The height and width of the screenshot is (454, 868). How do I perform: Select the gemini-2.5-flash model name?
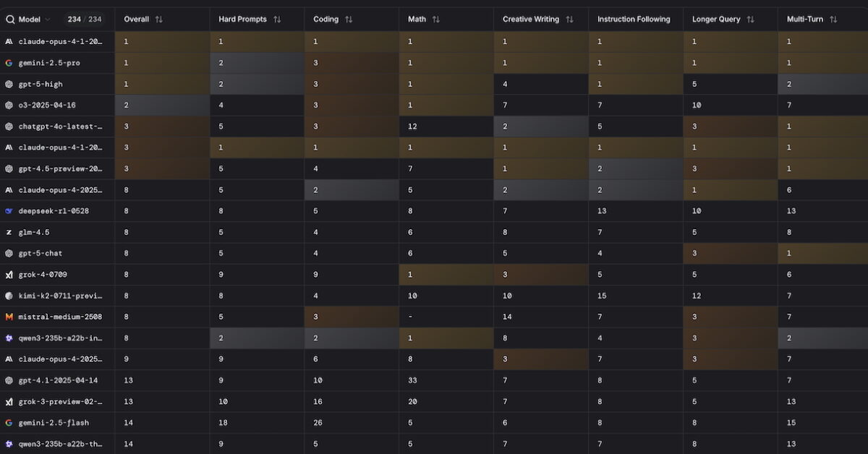pos(54,422)
